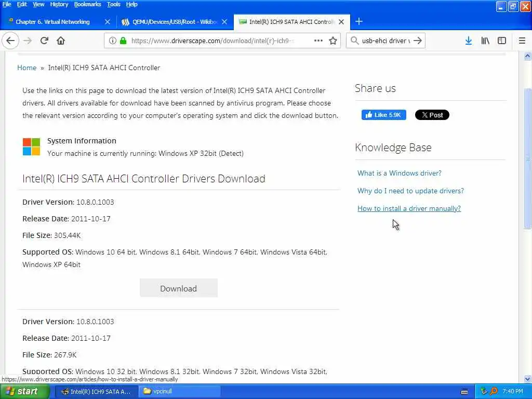532x399 pixels.
Task: Open a new tab with plus
Action: (359, 21)
